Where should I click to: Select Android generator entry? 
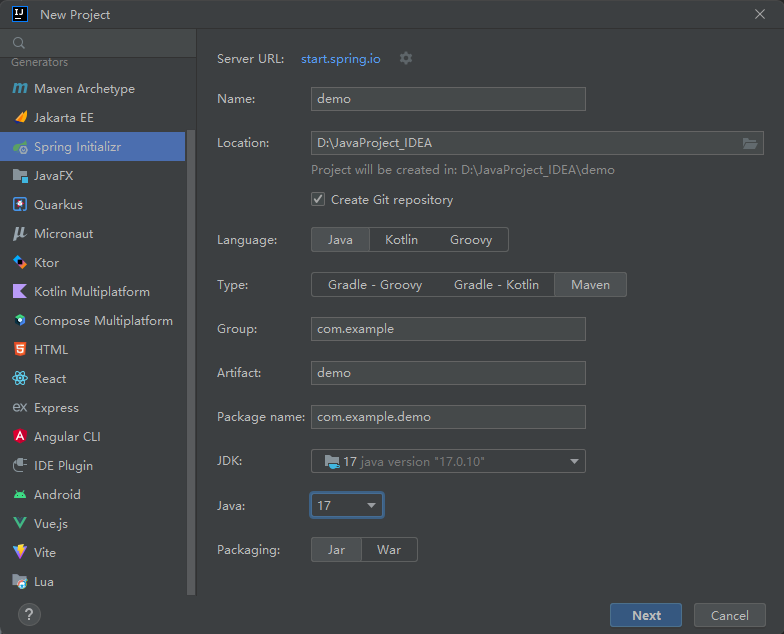(93, 494)
